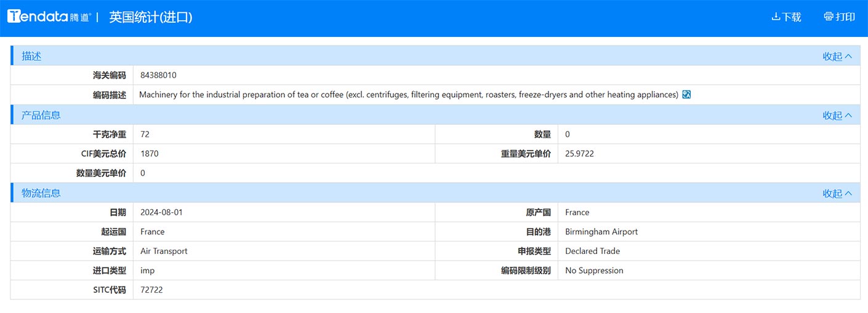The height and width of the screenshot is (313, 868).
Task: Click the weight unit price 25.9722
Action: pyautogui.click(x=579, y=154)
